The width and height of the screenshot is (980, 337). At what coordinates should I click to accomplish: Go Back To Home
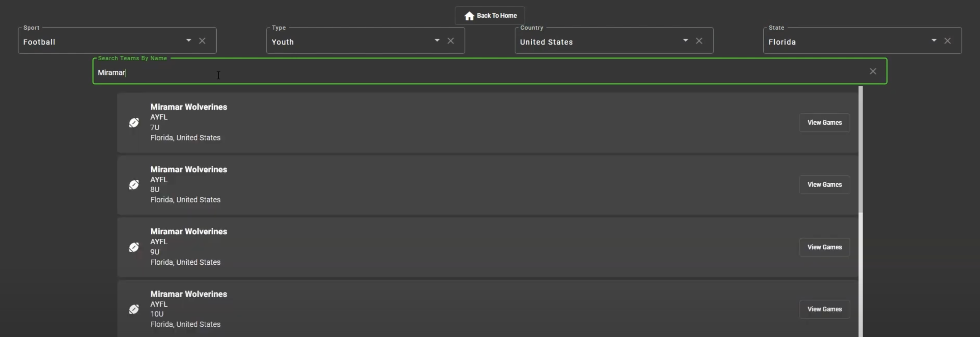tap(490, 16)
